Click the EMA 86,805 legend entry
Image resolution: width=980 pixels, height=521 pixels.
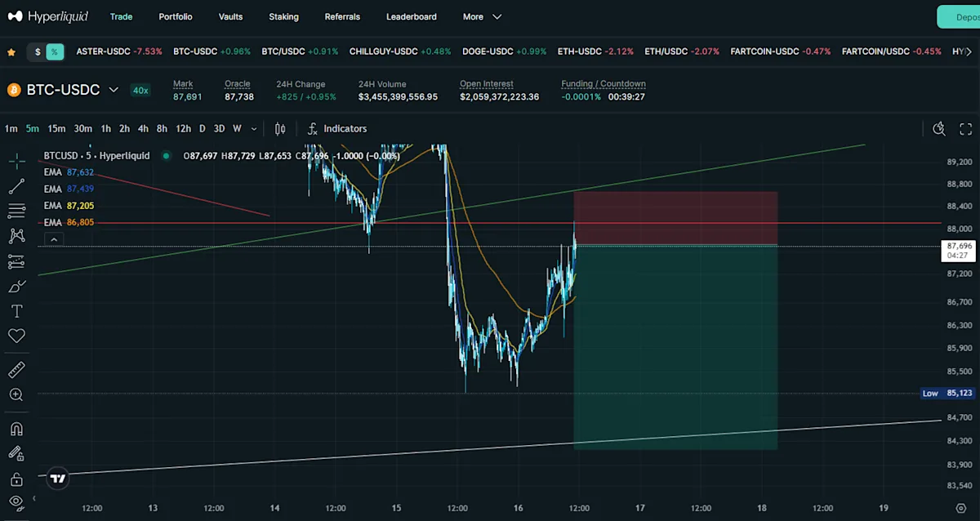tap(69, 222)
